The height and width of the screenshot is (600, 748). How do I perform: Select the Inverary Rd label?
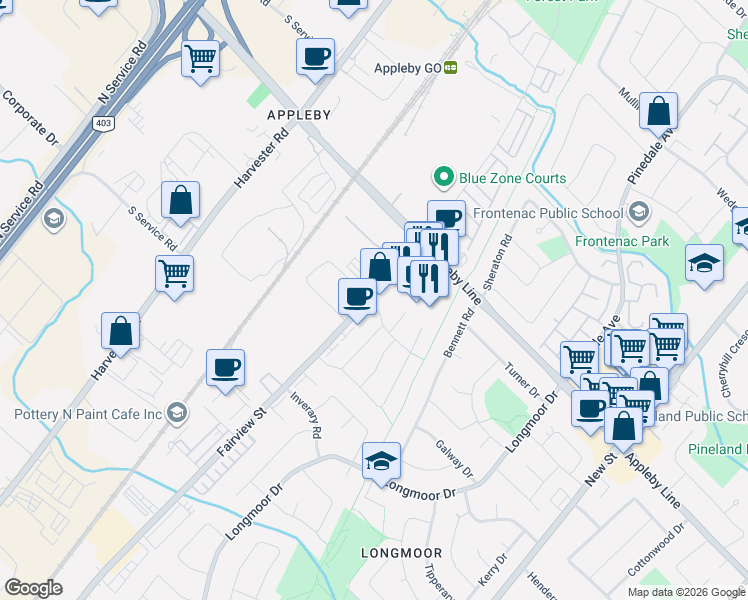click(x=306, y=415)
